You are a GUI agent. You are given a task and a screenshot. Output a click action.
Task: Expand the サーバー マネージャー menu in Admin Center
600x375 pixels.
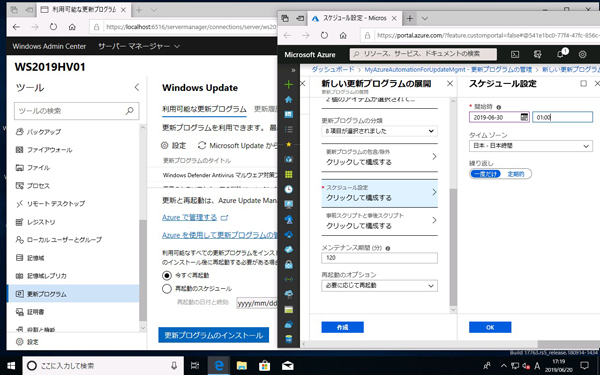[139, 46]
